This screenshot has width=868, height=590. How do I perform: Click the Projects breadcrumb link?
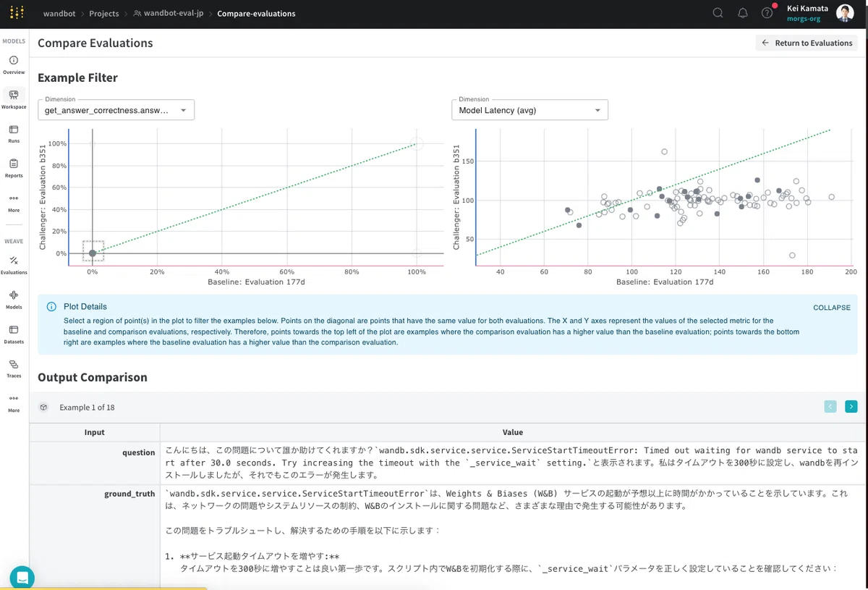click(x=104, y=14)
